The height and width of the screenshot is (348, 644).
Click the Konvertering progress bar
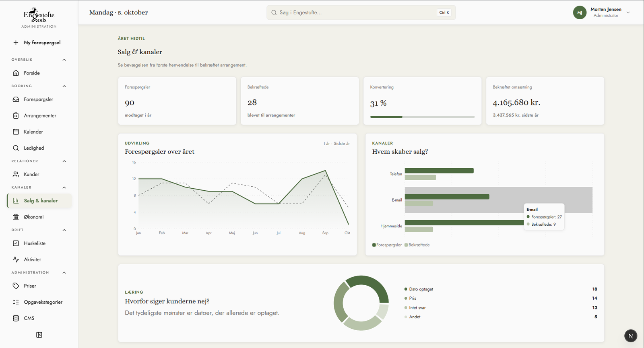click(422, 117)
